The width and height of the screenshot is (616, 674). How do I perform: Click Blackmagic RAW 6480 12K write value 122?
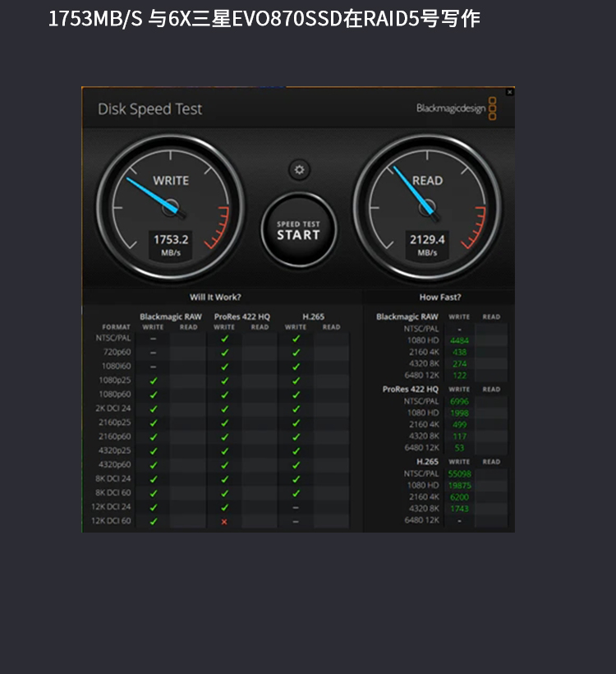[x=459, y=376]
